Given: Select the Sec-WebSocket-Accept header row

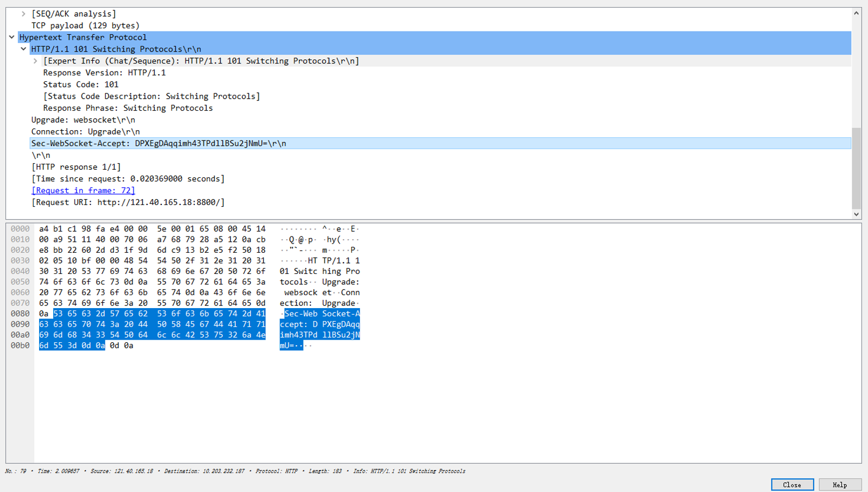Looking at the screenshot, I should click(440, 143).
